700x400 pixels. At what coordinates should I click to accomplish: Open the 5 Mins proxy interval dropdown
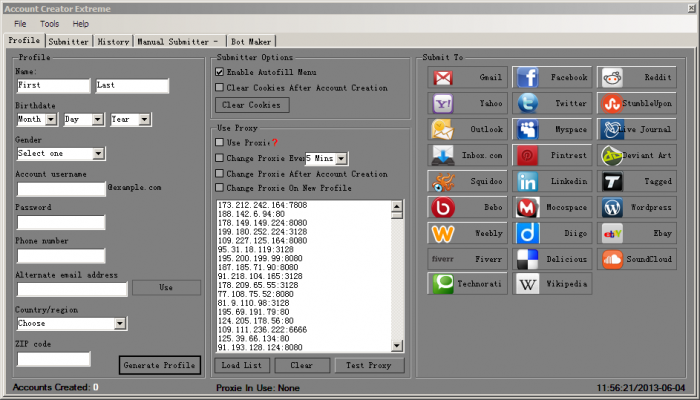click(341, 158)
